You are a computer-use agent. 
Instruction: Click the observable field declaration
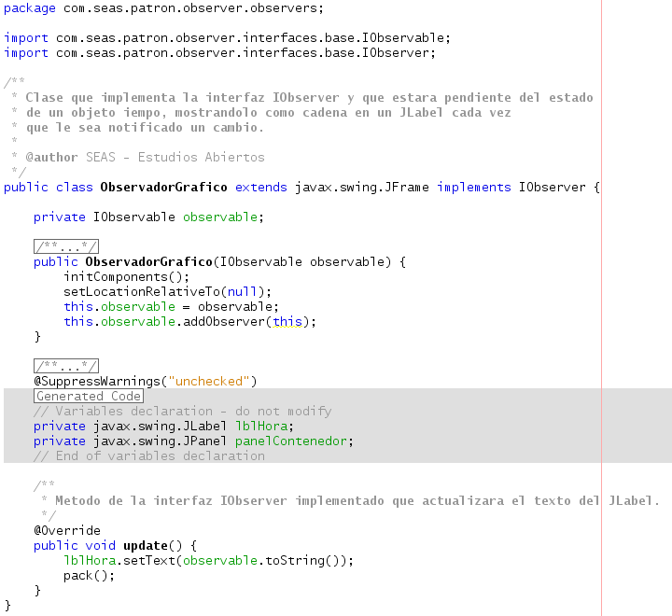coord(148,217)
